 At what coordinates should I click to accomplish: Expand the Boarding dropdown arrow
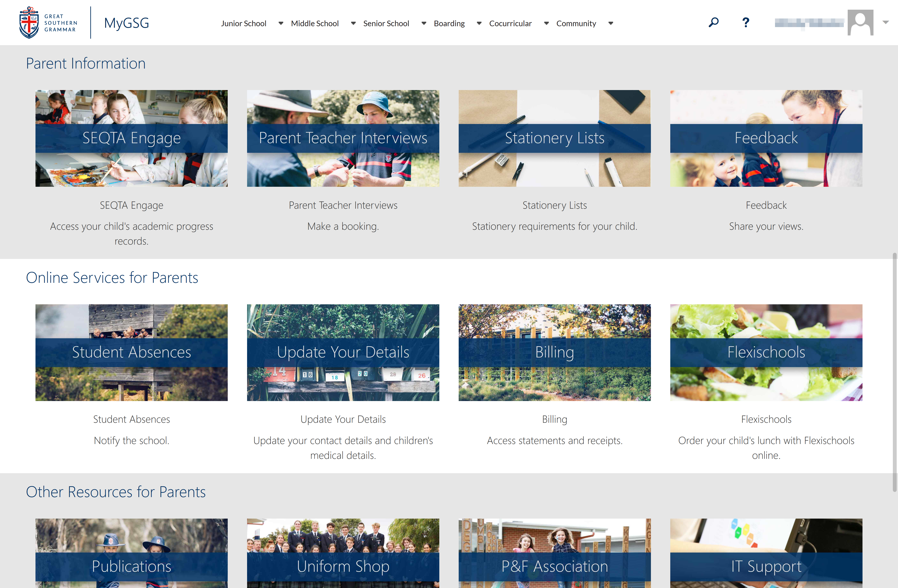[x=479, y=23]
